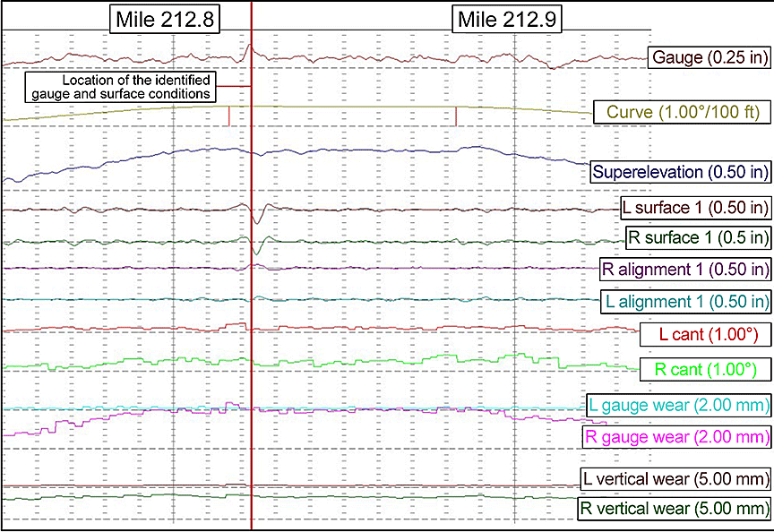This screenshot has height=532, width=774.
Task: Select the L vertical wear label
Action: [675, 477]
